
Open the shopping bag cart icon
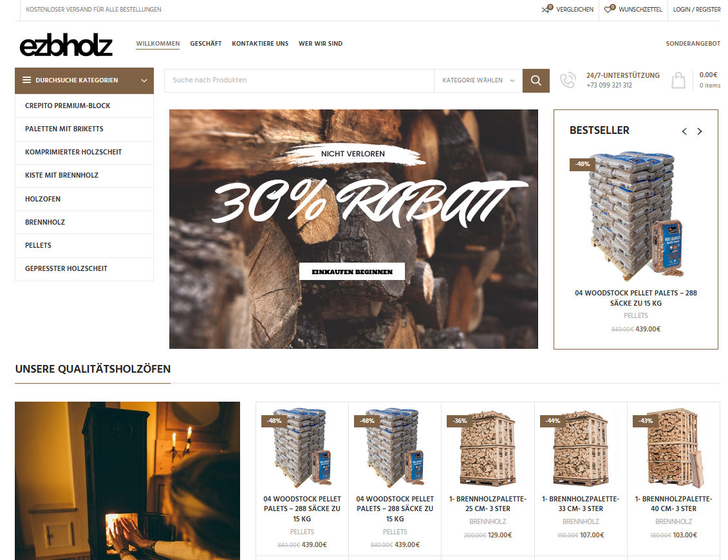(x=678, y=80)
